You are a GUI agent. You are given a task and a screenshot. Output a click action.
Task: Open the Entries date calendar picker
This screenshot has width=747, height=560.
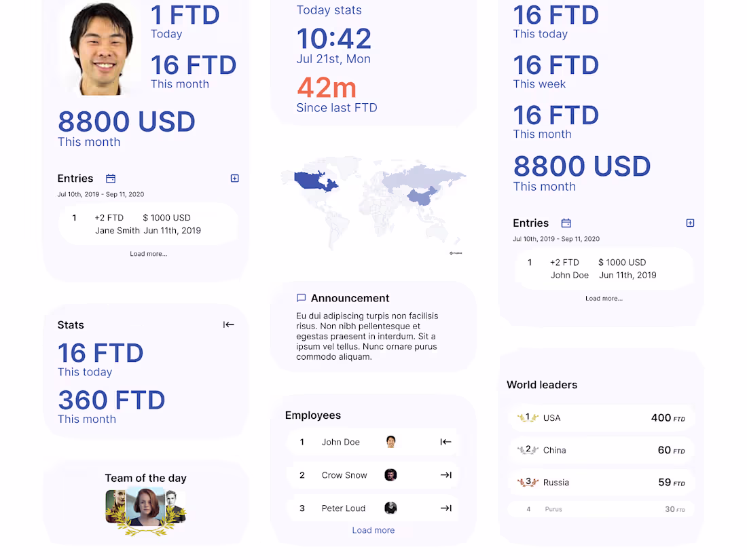pos(111,178)
